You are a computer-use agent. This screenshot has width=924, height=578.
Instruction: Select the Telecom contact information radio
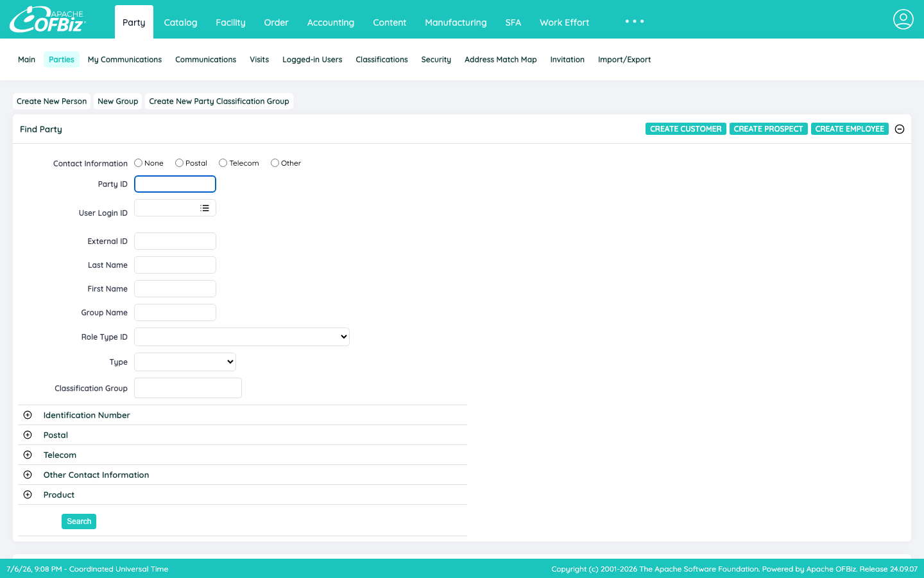[223, 163]
